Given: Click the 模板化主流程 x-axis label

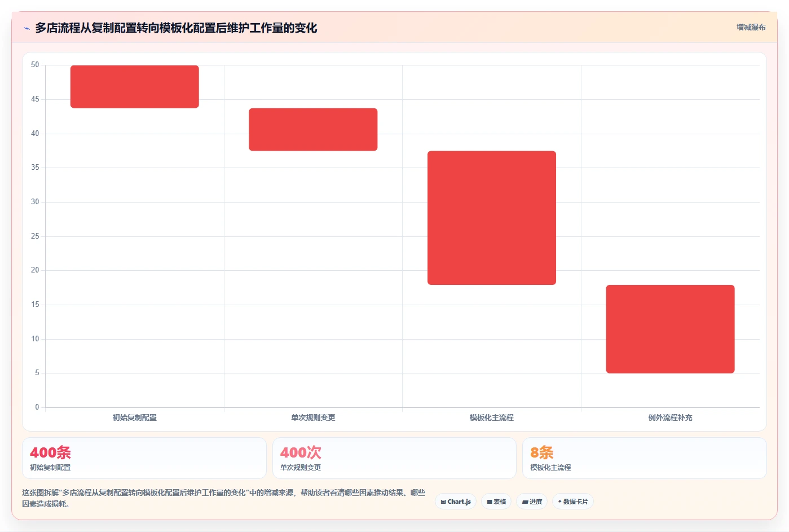Looking at the screenshot, I should [492, 417].
